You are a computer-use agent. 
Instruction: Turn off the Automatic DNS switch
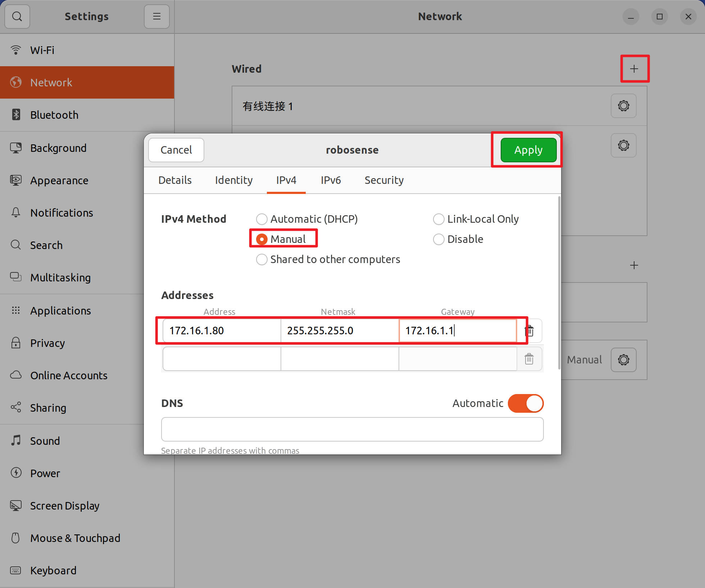[x=526, y=403]
